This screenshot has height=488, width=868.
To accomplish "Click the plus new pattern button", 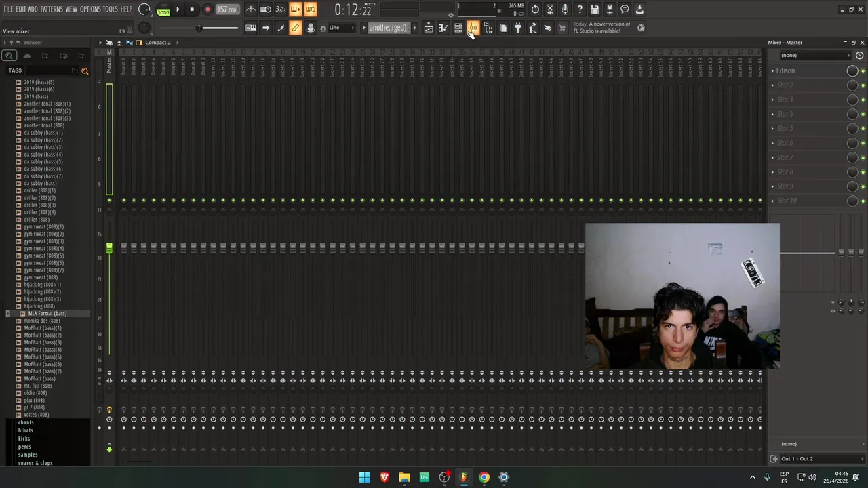I will click(415, 28).
